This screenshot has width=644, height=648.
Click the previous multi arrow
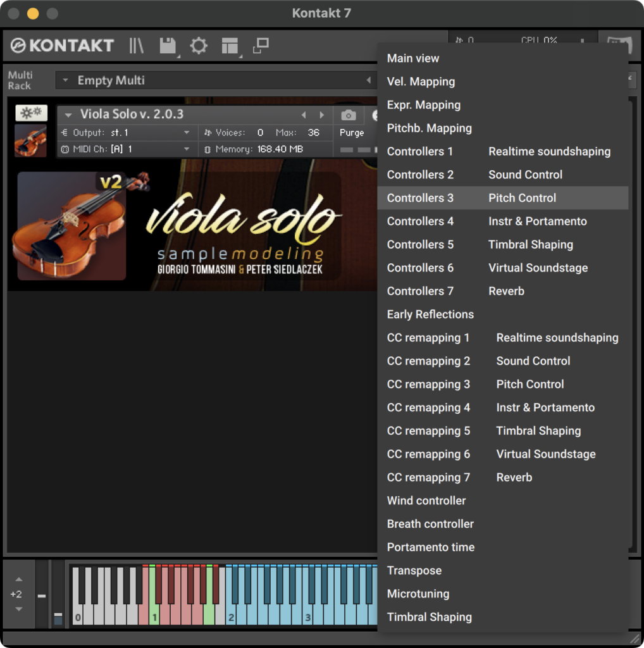pos(368,80)
